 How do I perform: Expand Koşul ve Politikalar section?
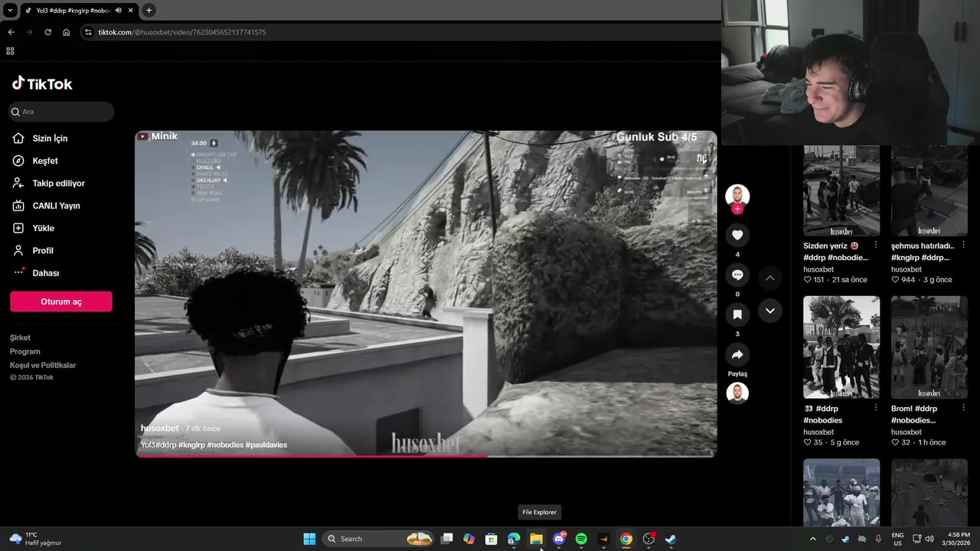pos(43,365)
